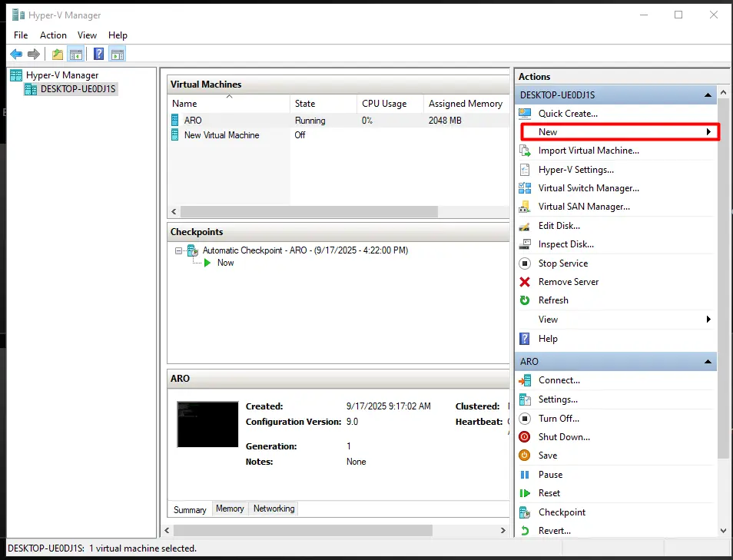The width and height of the screenshot is (733, 560).
Task: Collapse the DESKTOP-UE0DJ1S actions section
Action: point(708,95)
